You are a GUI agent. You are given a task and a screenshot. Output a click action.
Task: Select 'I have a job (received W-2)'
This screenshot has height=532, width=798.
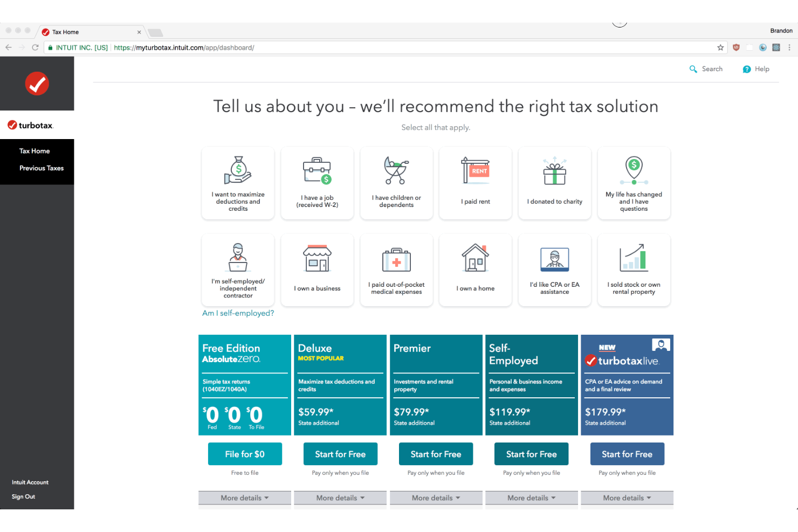coord(317,183)
